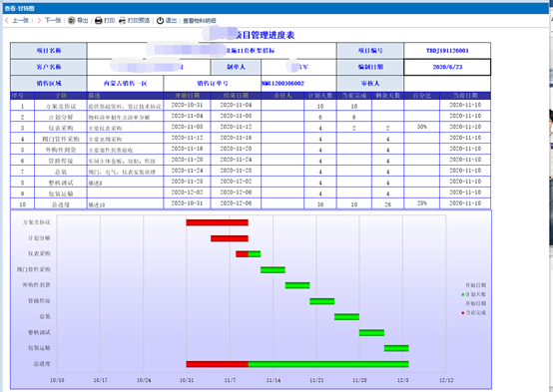The image size is (553, 392).
Task: Open print preview (打印预览) icon
Action: 122,20
